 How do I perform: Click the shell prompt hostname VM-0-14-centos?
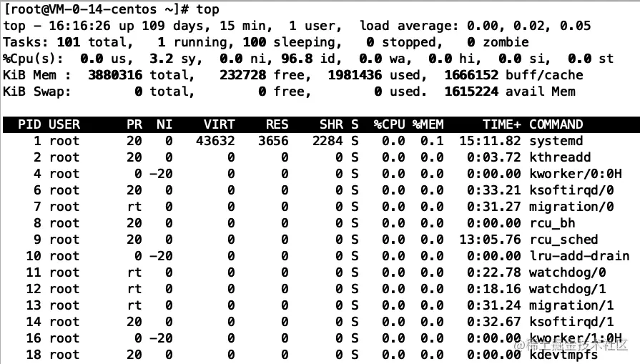[102, 9]
